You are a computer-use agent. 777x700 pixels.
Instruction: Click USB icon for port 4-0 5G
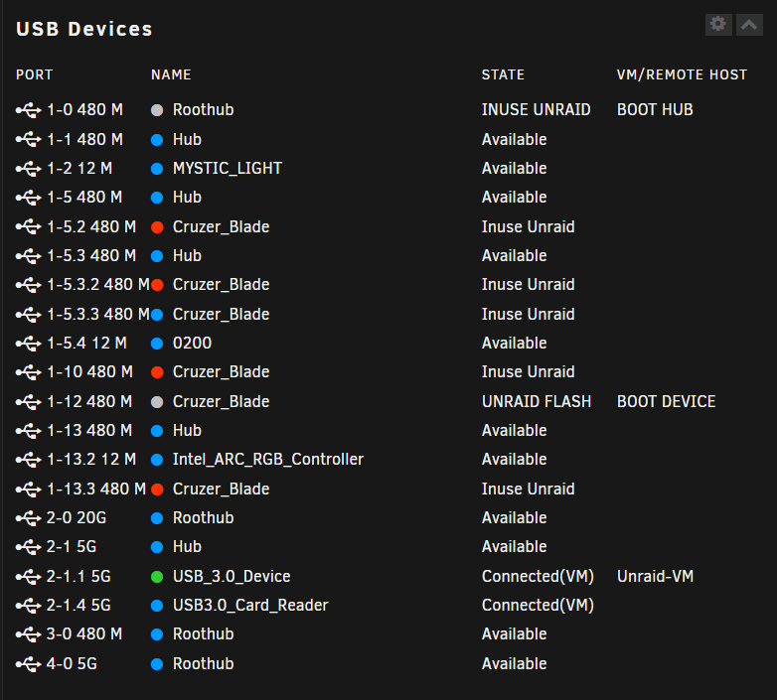pyautogui.click(x=28, y=664)
